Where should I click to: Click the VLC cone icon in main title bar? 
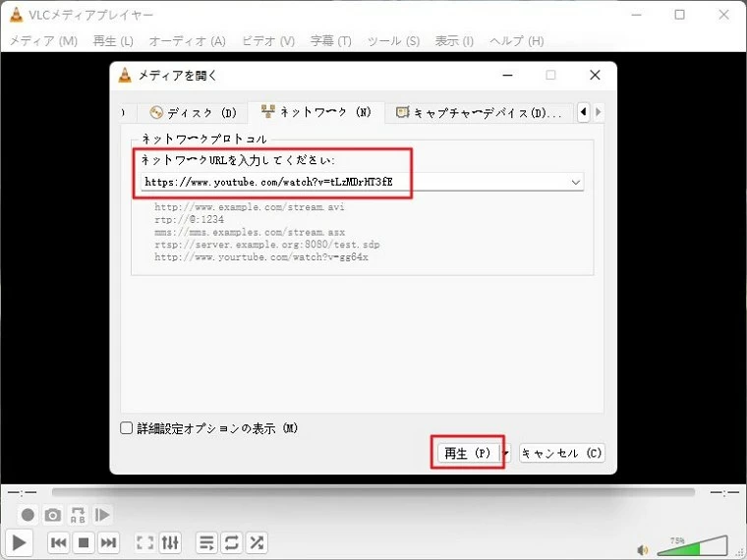point(16,15)
